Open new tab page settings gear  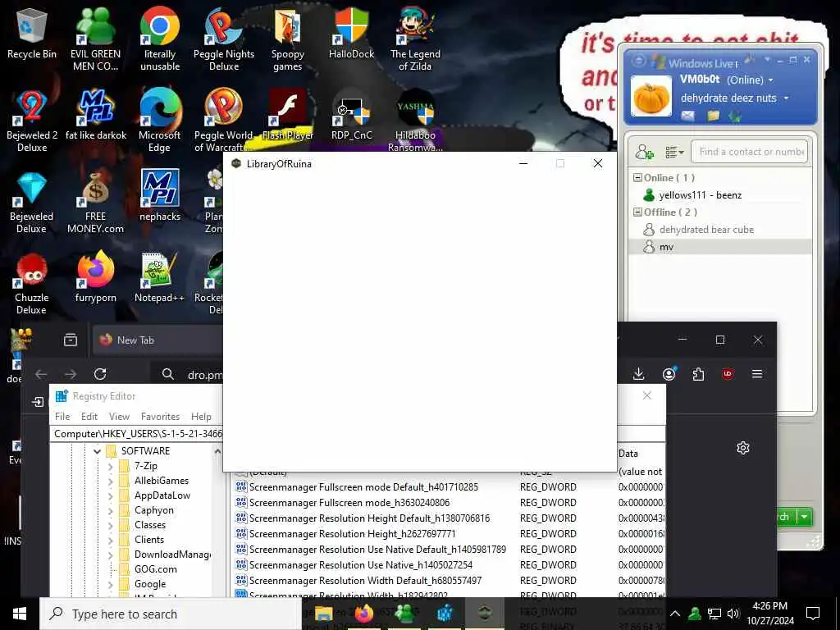[743, 448]
